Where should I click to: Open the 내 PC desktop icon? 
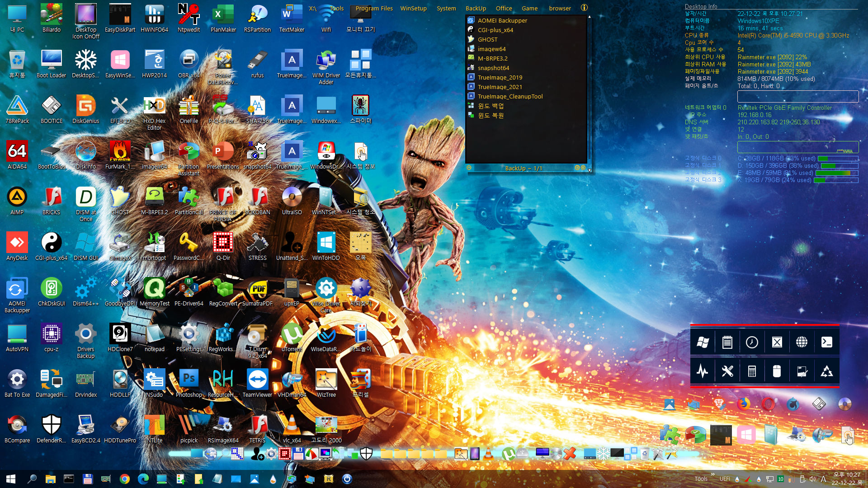(17, 18)
